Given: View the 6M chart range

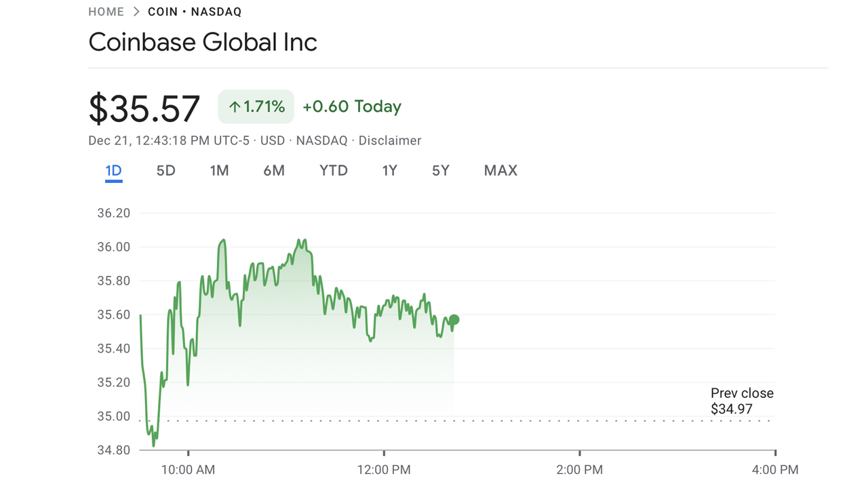Looking at the screenshot, I should [x=274, y=171].
